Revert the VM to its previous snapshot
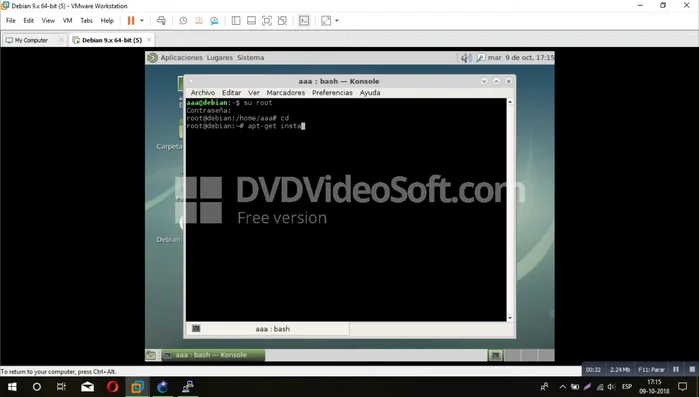699x397 pixels. coord(198,20)
